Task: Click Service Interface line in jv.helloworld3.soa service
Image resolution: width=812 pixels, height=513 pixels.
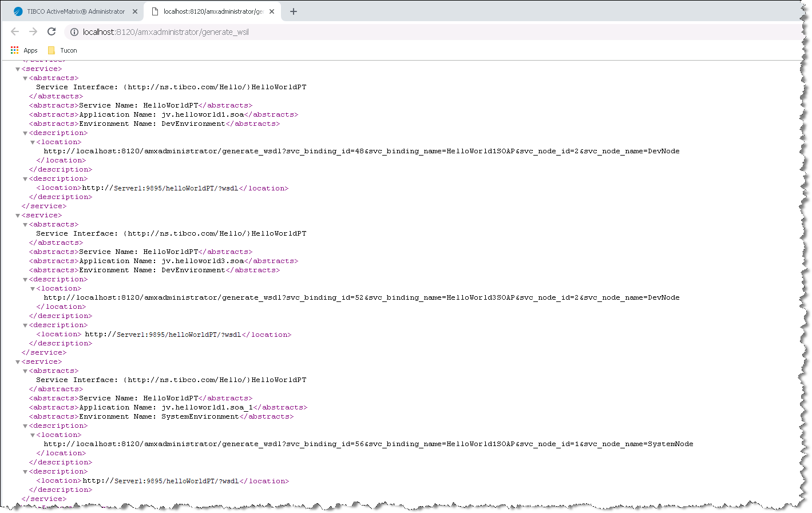Action: [x=171, y=233]
